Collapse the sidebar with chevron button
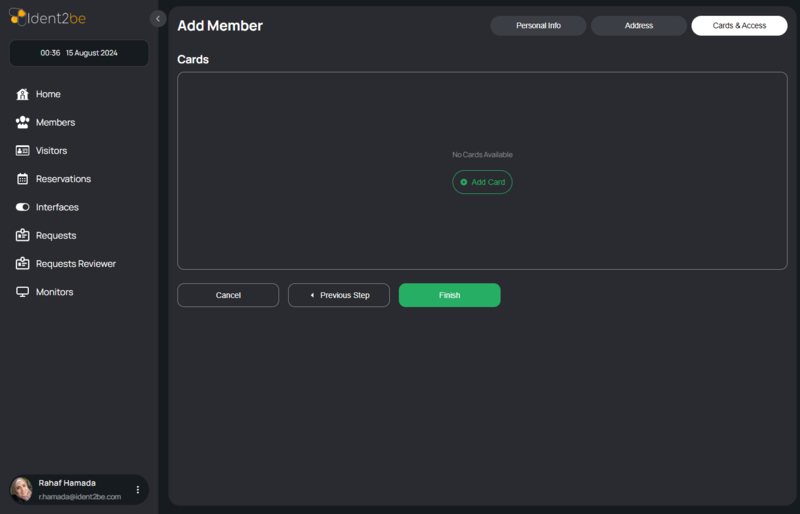This screenshot has width=800, height=514. [x=158, y=19]
